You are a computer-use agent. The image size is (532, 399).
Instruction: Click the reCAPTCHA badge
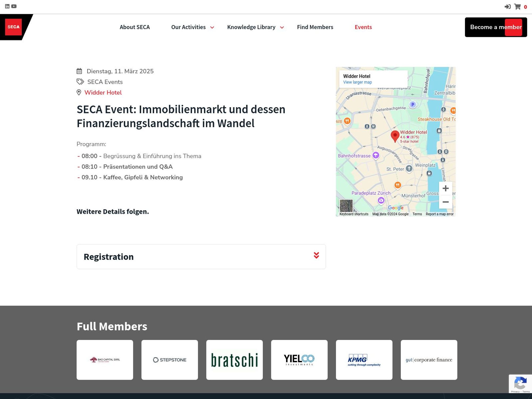[x=520, y=384]
